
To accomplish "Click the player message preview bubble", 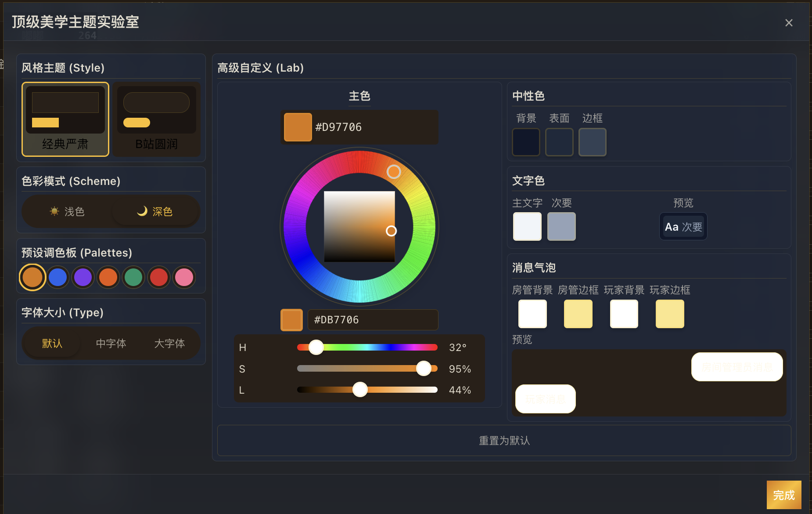I will click(x=546, y=399).
